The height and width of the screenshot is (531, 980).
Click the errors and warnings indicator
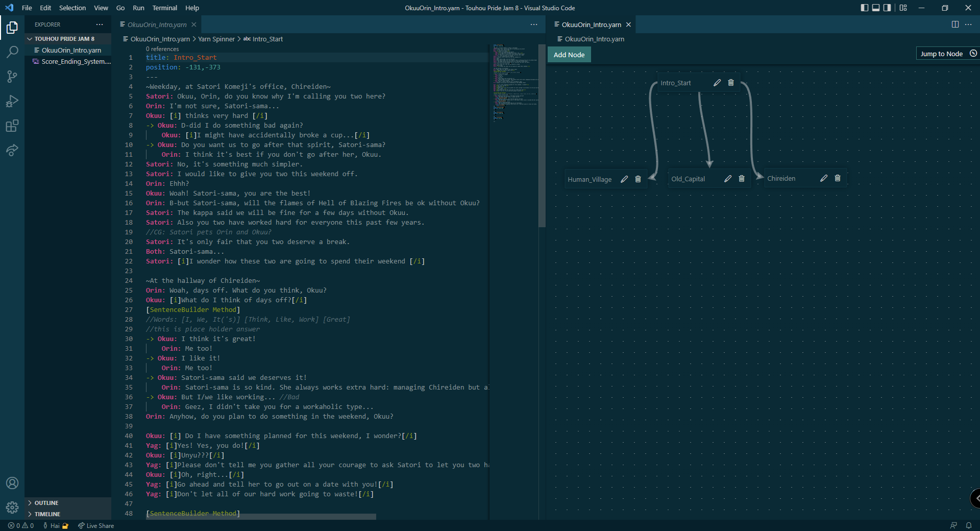[x=19, y=526]
